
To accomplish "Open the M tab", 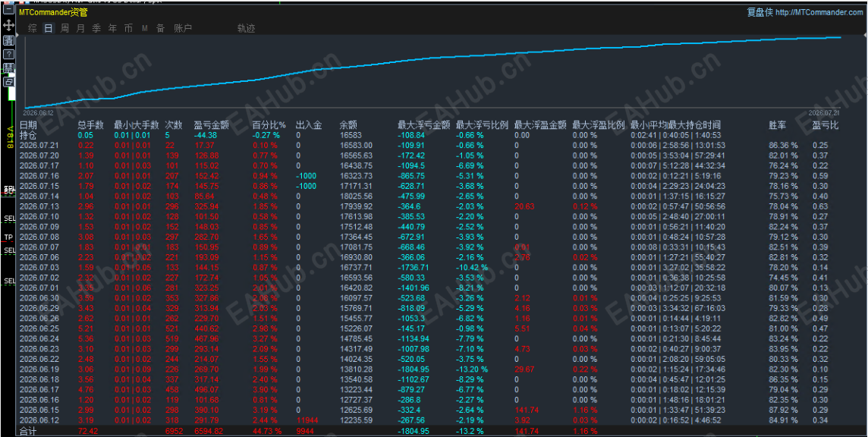I will click(x=144, y=28).
